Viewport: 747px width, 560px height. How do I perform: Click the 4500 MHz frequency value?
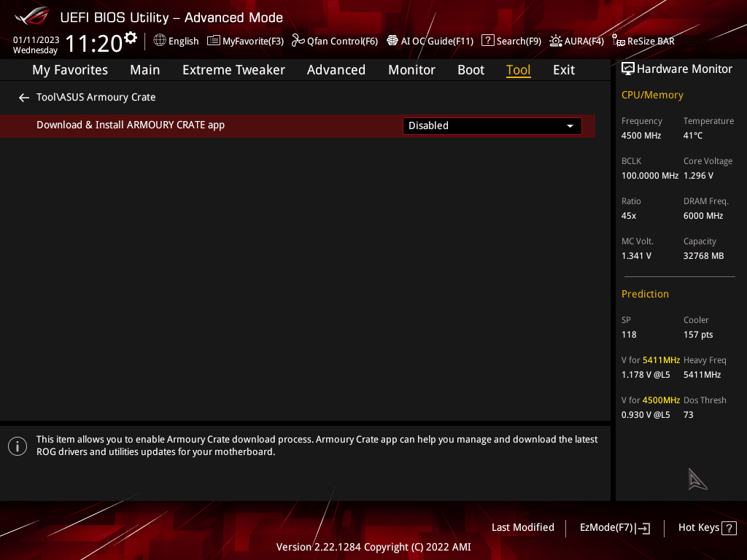click(x=640, y=136)
